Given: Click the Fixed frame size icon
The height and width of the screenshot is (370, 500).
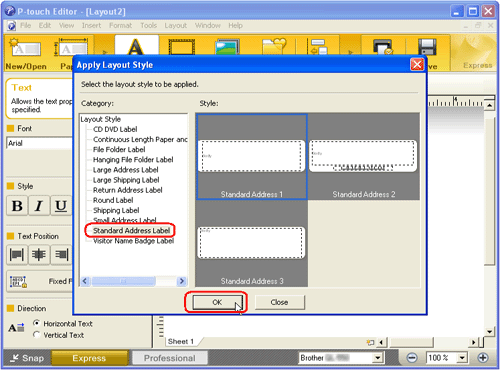Looking at the screenshot, I should (x=18, y=282).
